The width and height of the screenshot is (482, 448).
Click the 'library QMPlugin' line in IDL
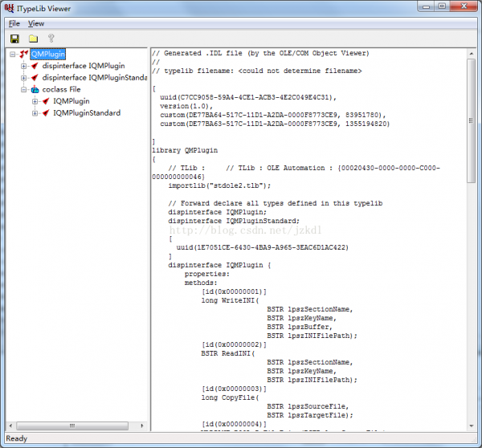pos(185,150)
